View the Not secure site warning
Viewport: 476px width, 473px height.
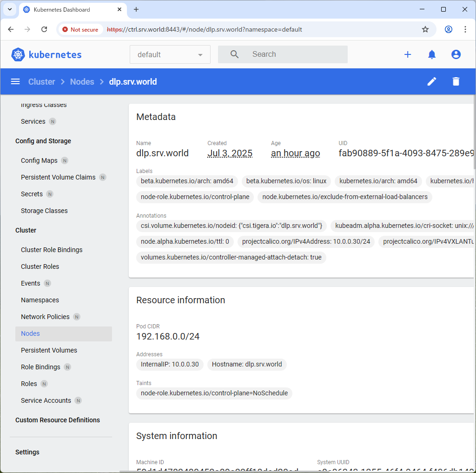[x=80, y=29]
